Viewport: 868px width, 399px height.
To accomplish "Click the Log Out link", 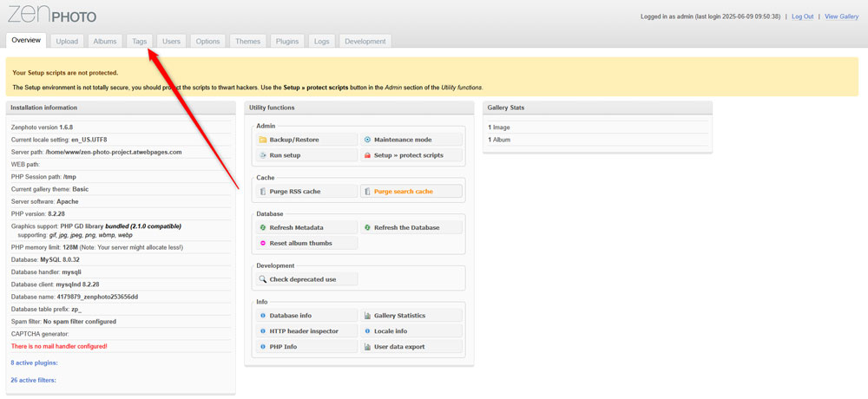I will pyautogui.click(x=802, y=16).
